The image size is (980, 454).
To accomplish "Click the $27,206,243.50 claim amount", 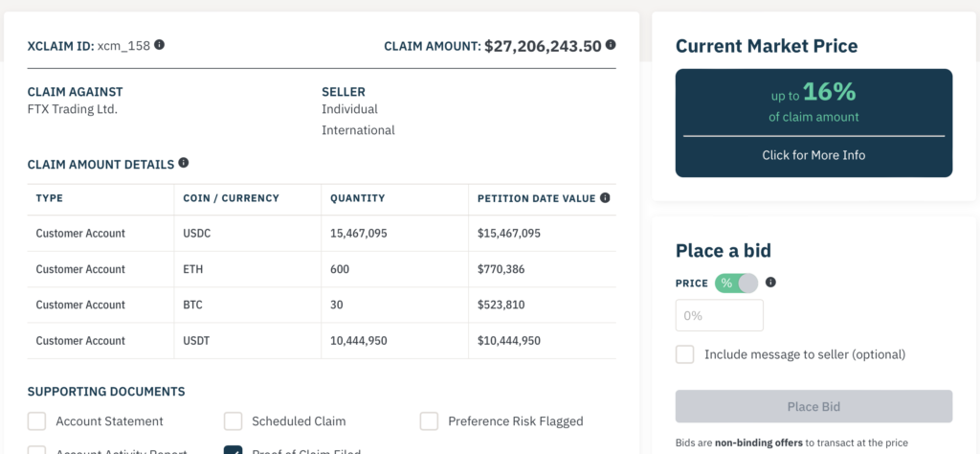I will click(543, 46).
